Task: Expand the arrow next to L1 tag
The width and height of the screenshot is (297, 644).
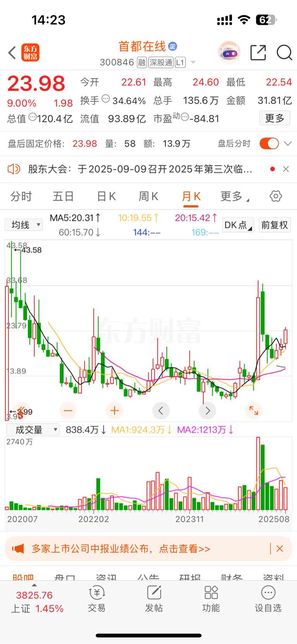Action: [193, 62]
